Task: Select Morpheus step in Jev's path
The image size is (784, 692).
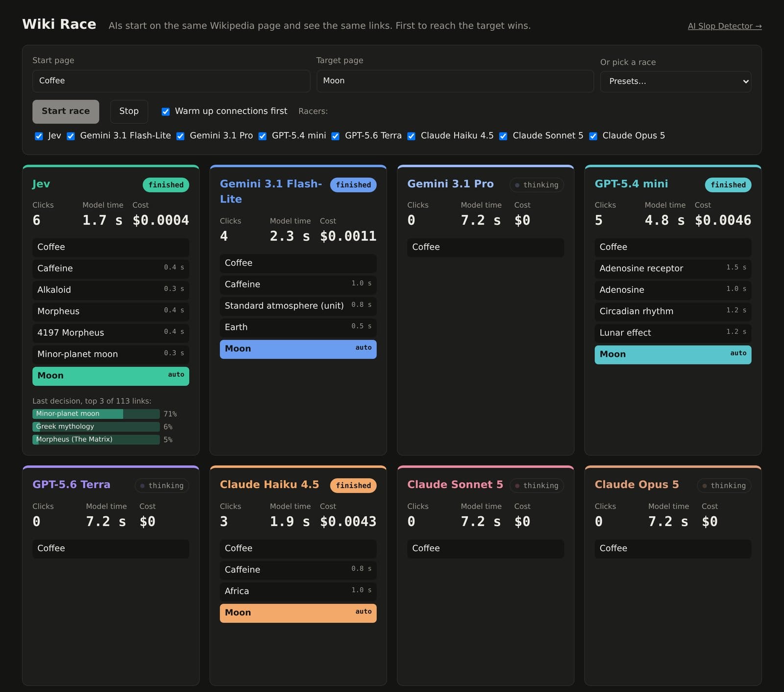Action: (x=111, y=312)
